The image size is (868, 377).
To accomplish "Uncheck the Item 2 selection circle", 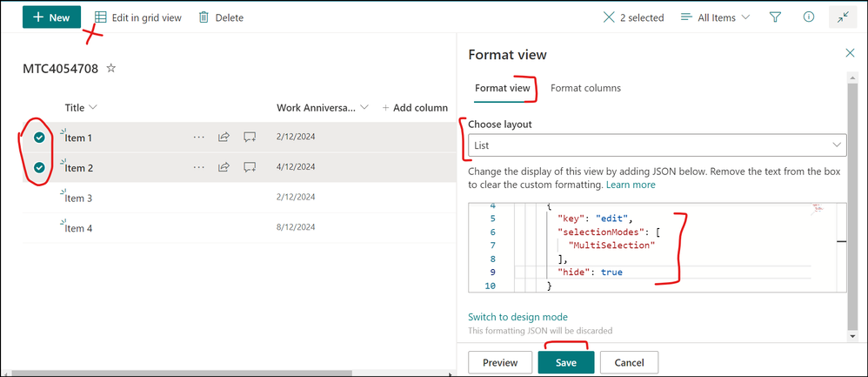I will [39, 167].
